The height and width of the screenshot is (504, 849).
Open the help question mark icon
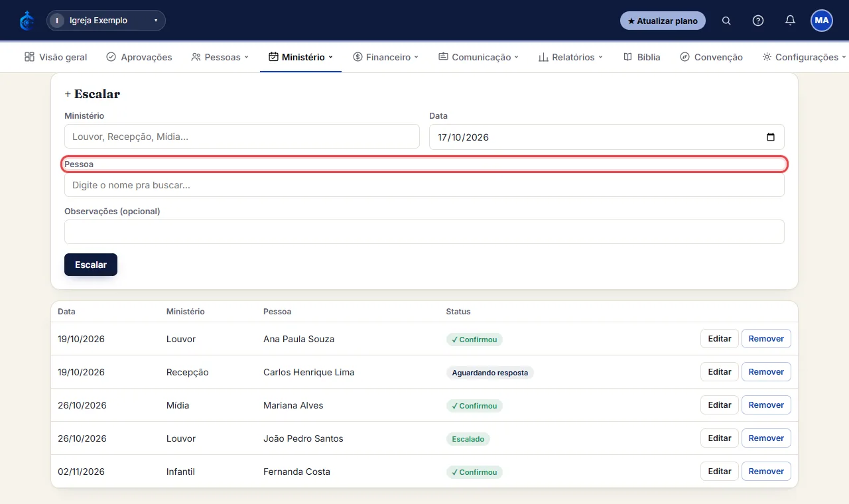758,21
